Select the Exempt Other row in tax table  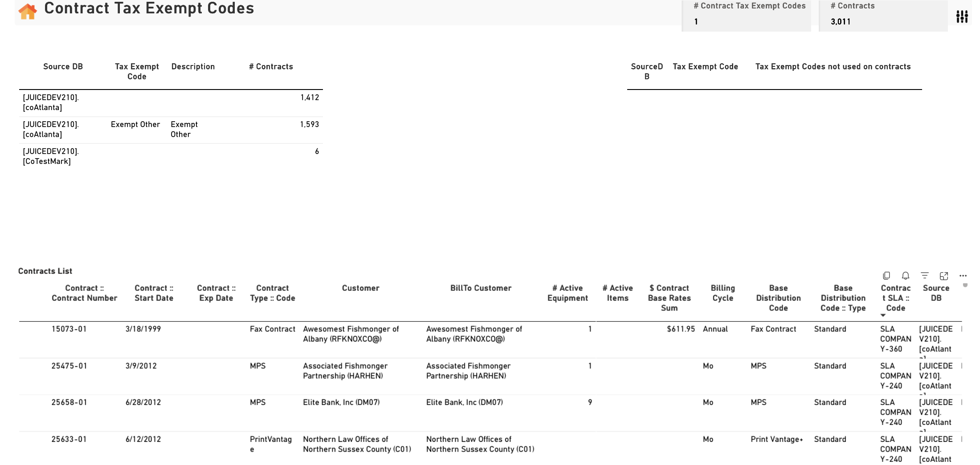pos(171,130)
